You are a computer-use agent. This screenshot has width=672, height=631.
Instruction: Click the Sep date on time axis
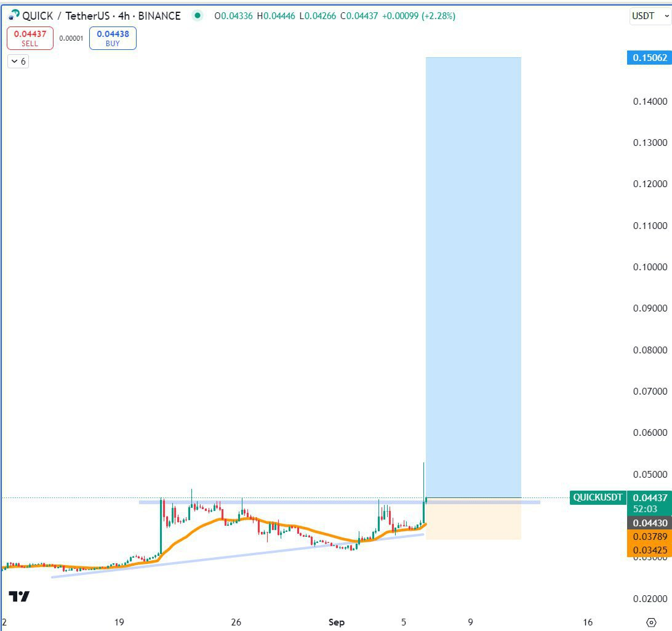(337, 622)
